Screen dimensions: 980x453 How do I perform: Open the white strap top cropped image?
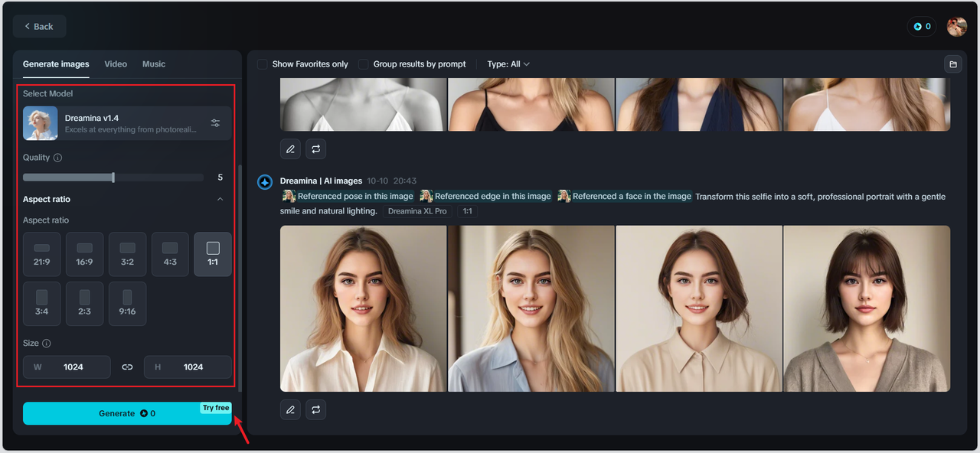[867, 104]
